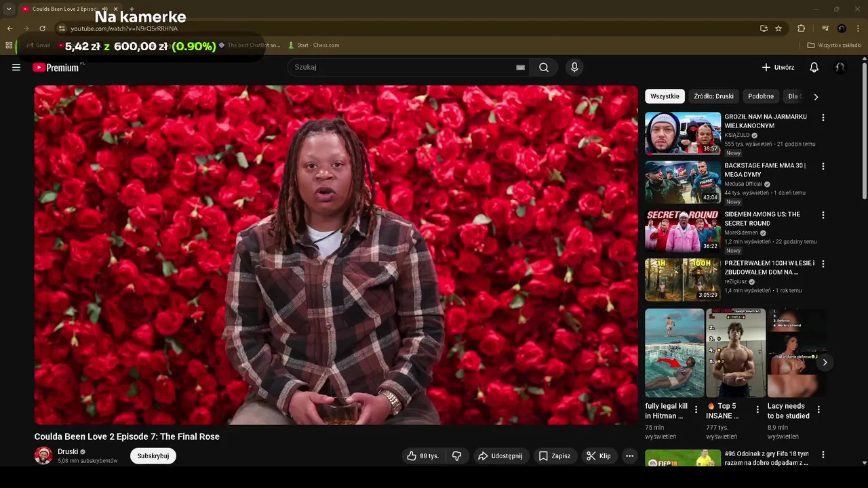868x488 pixels.
Task: Open options for #96 Odcinek Fifa 18 video
Action: (x=823, y=455)
